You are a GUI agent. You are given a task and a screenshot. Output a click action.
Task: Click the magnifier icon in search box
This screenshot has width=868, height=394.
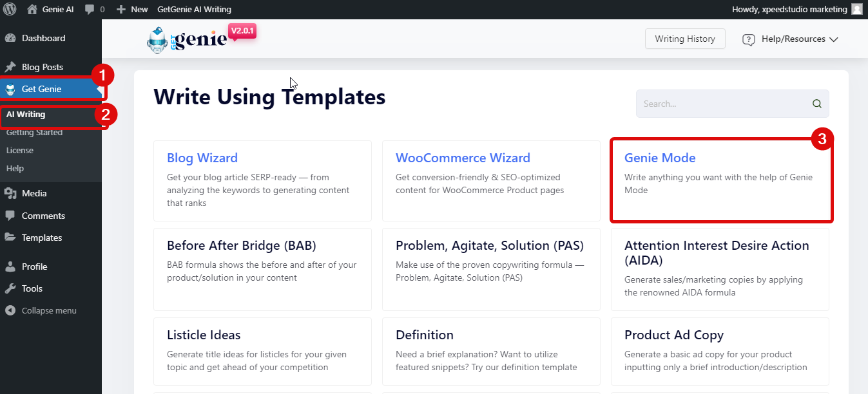[x=817, y=104]
